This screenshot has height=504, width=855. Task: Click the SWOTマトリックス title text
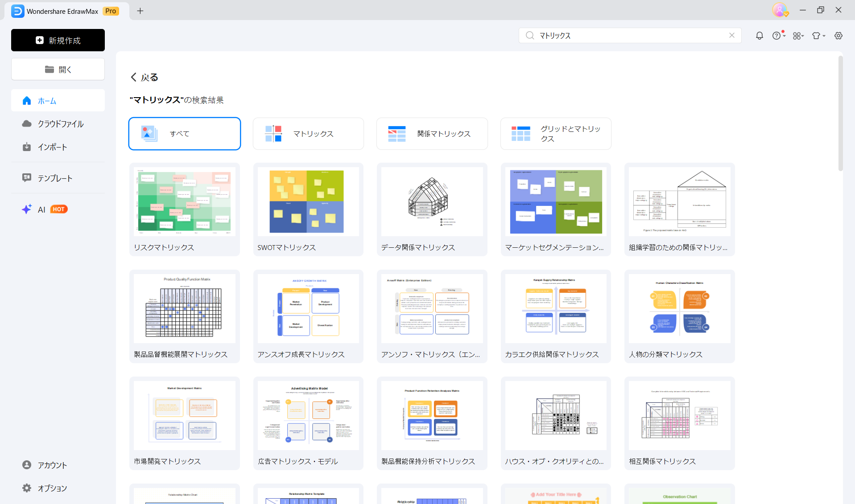coord(286,247)
